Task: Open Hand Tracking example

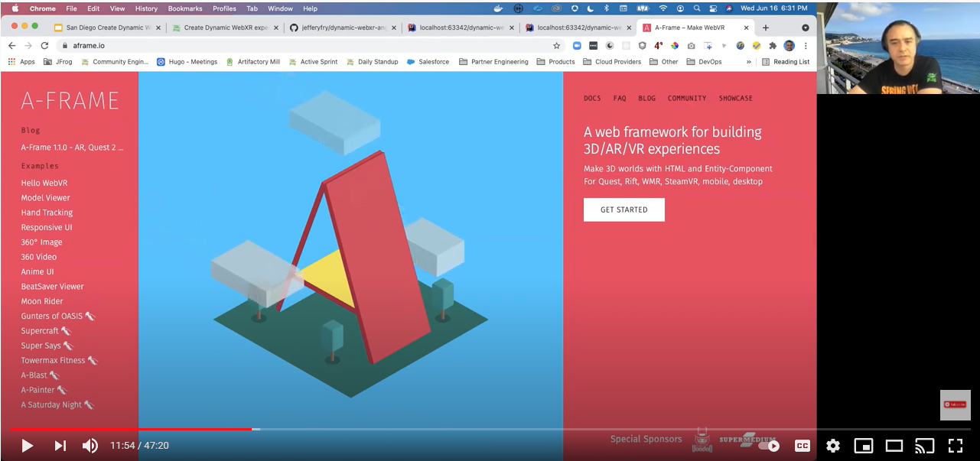Action: 47,213
